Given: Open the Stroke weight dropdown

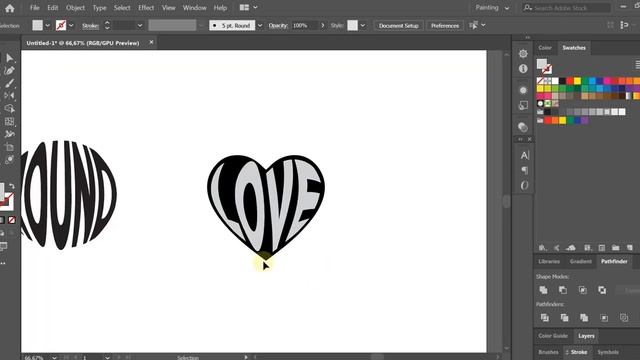Looking at the screenshot, I should [x=140, y=25].
